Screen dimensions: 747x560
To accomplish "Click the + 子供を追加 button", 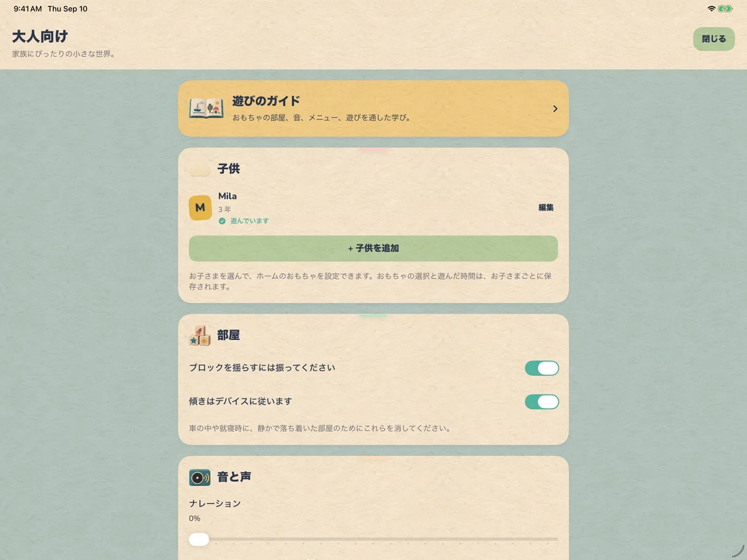I will click(373, 248).
